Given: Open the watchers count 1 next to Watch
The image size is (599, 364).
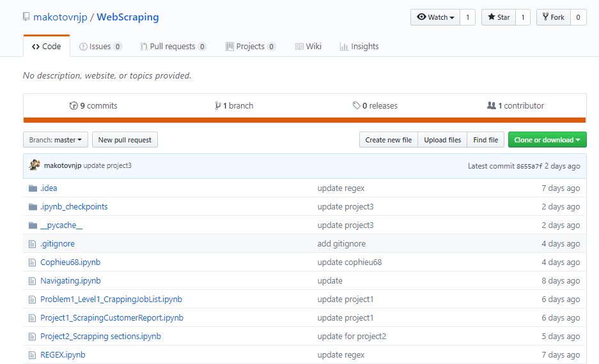Looking at the screenshot, I should point(467,17).
